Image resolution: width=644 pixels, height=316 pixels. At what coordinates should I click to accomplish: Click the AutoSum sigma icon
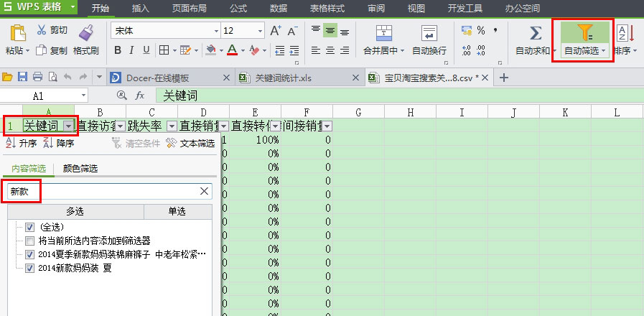pyautogui.click(x=535, y=33)
